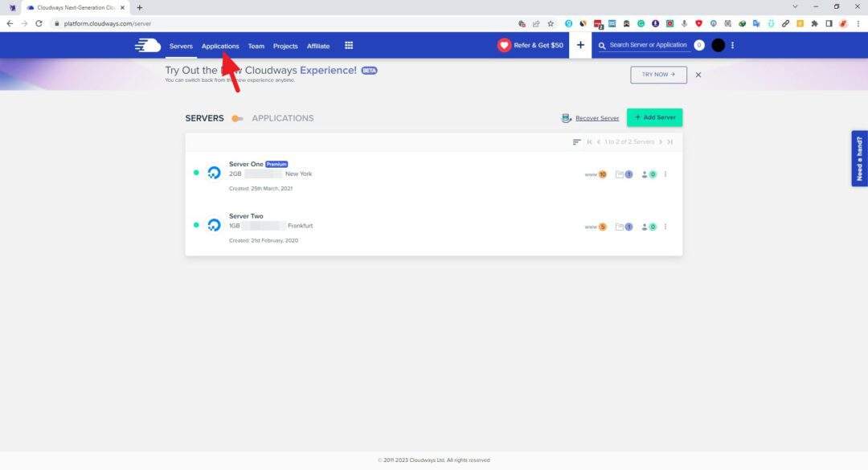Click Server Two Frankfurt location text
Image resolution: width=868 pixels, height=470 pixels.
coord(300,226)
